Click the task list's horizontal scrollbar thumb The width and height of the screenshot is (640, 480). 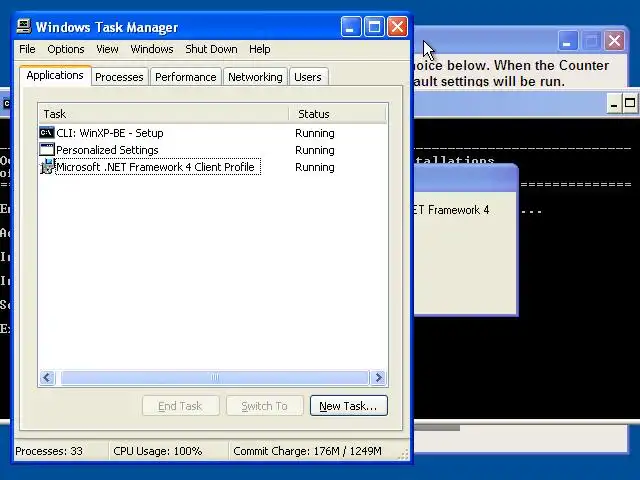215,378
